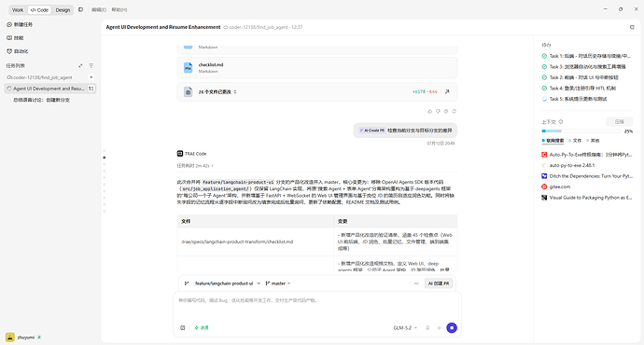This screenshot has width=644, height=345.
Task: Click the thumbs-up feedback icon
Action: click(x=430, y=111)
